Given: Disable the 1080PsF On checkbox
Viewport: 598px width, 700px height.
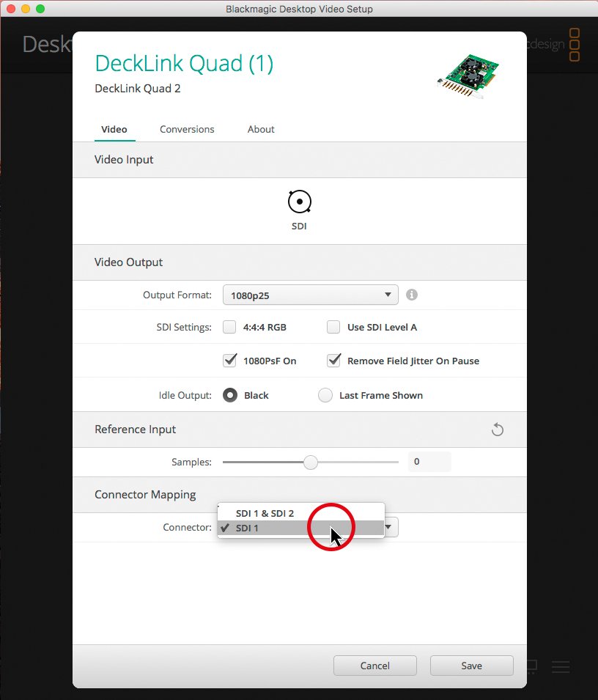Looking at the screenshot, I should coord(230,361).
